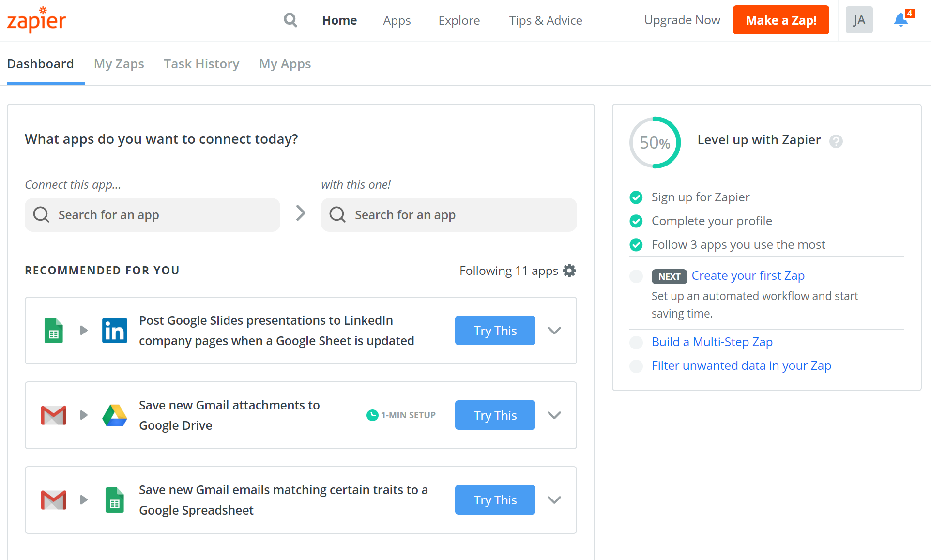Viewport: 931px width, 560px height.
Task: Click the Zapier logo
Action: click(36, 20)
